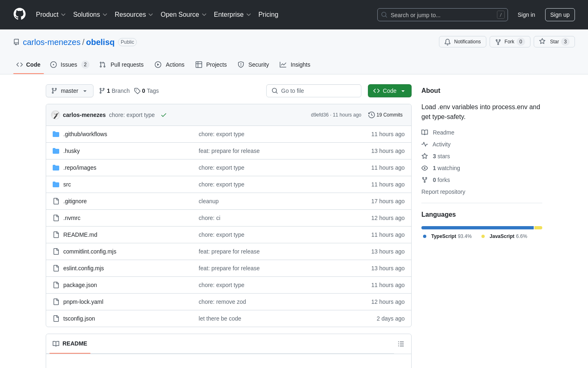Screen dimensions: 588x368
Task: Open the Pull requests tab
Action: click(x=121, y=65)
